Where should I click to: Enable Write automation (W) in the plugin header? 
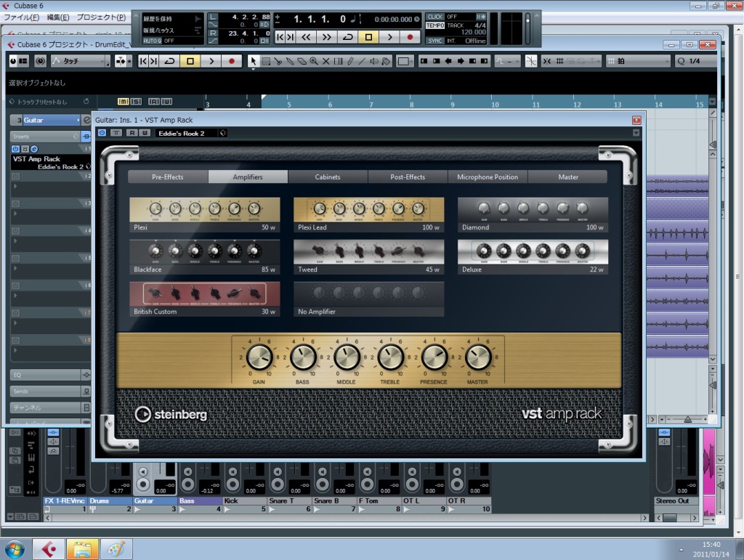tap(145, 133)
